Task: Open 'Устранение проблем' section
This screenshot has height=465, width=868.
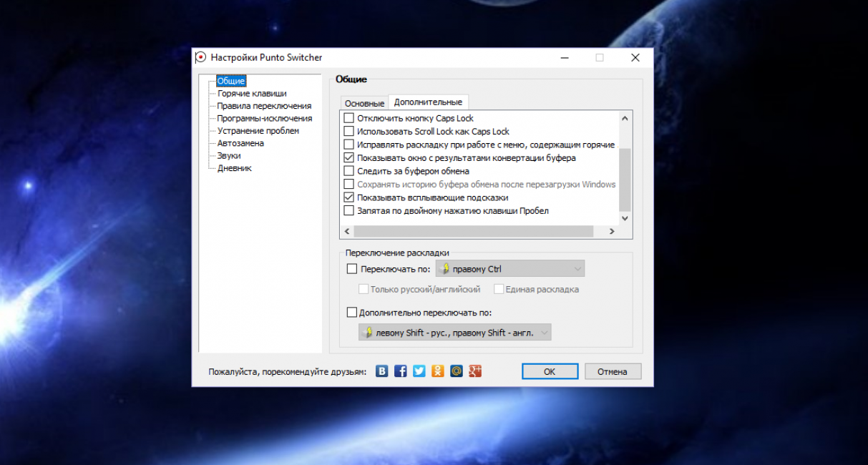Action: [258, 131]
